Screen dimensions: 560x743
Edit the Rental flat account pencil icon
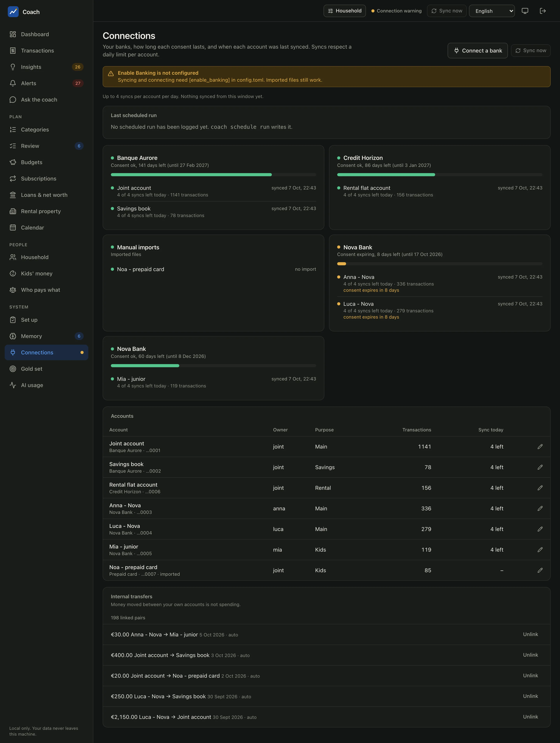click(x=540, y=488)
